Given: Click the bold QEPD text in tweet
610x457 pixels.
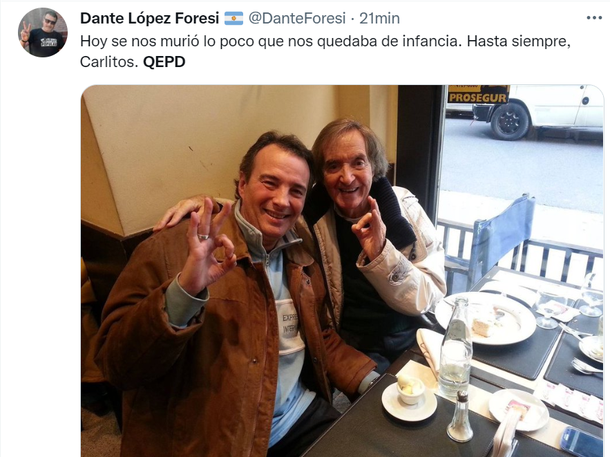Looking at the screenshot, I should [164, 62].
